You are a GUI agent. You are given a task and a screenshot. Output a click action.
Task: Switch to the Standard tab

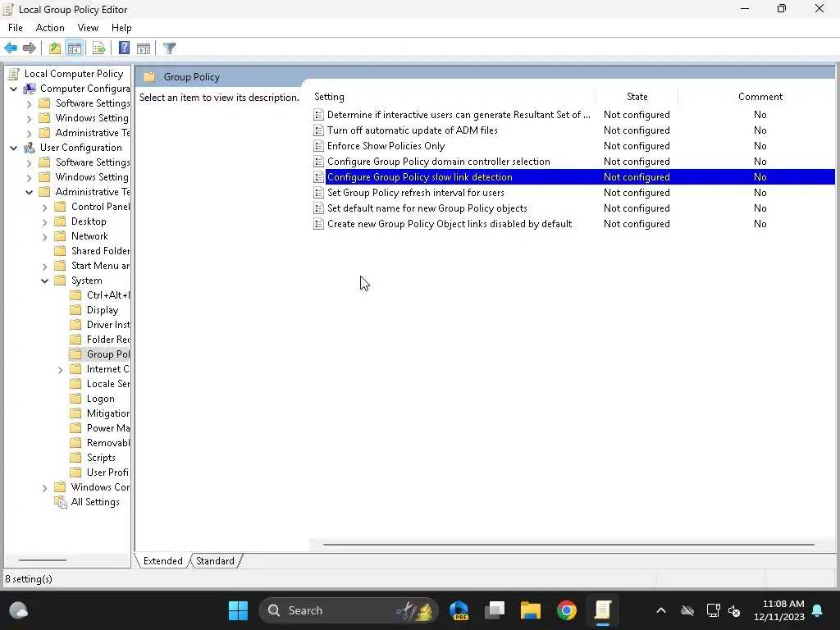pyautogui.click(x=215, y=561)
